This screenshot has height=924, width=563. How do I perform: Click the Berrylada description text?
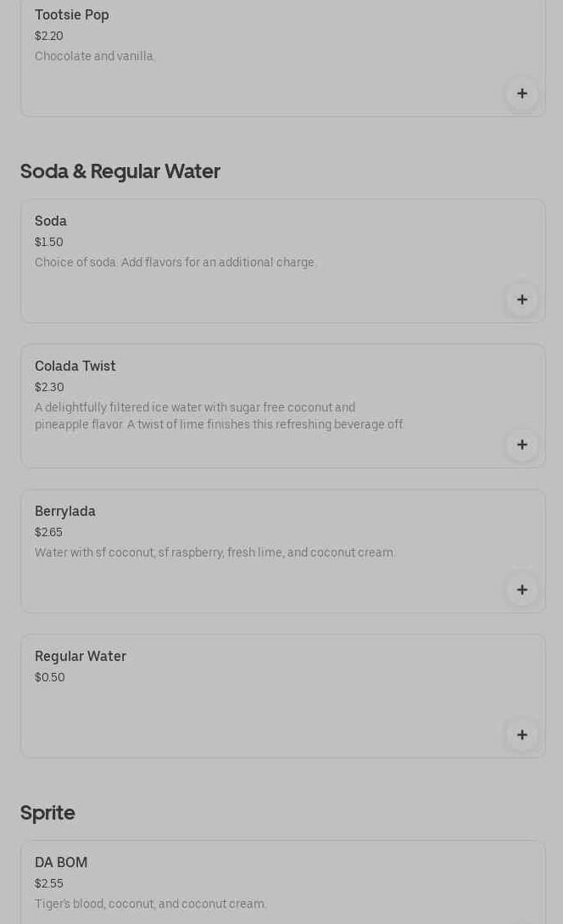215,553
